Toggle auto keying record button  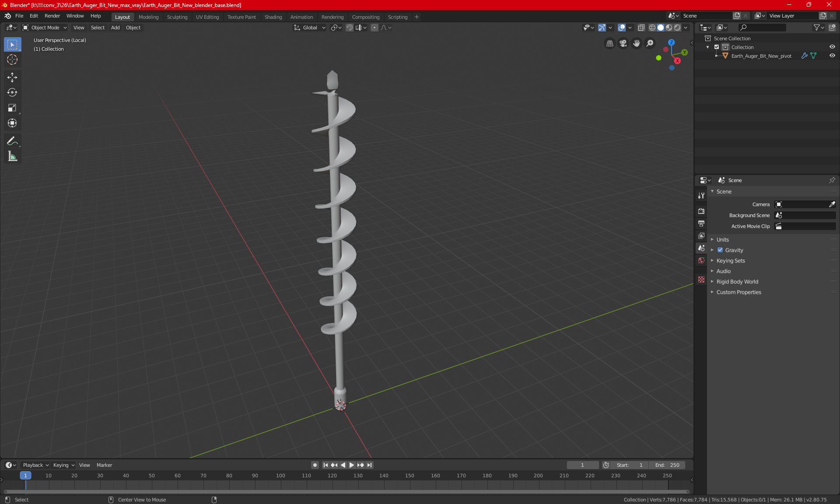coord(315,465)
